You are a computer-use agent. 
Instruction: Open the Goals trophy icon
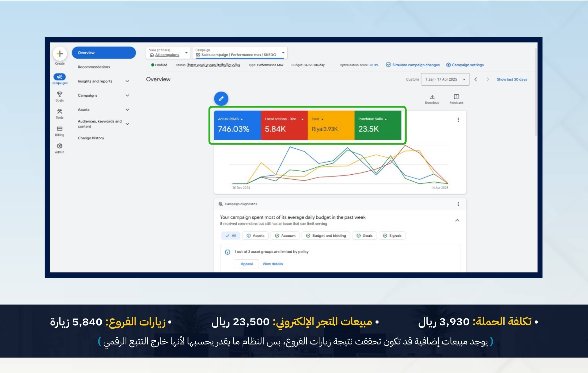coord(59,94)
